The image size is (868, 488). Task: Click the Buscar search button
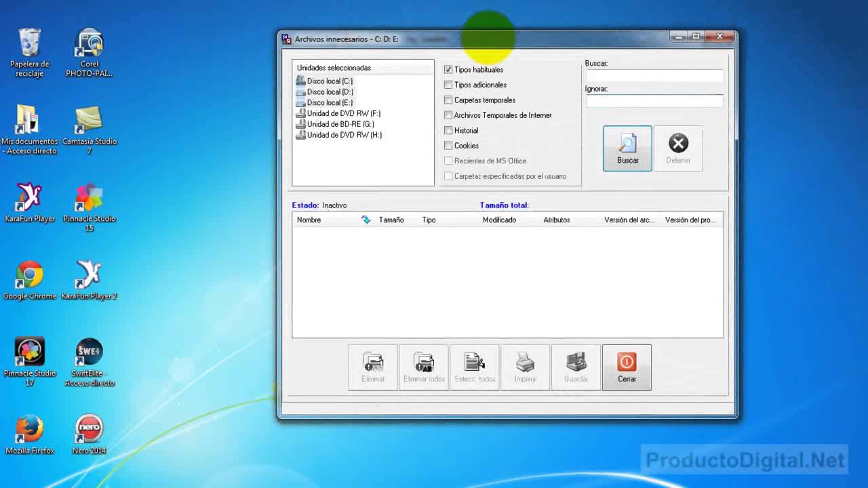[627, 148]
